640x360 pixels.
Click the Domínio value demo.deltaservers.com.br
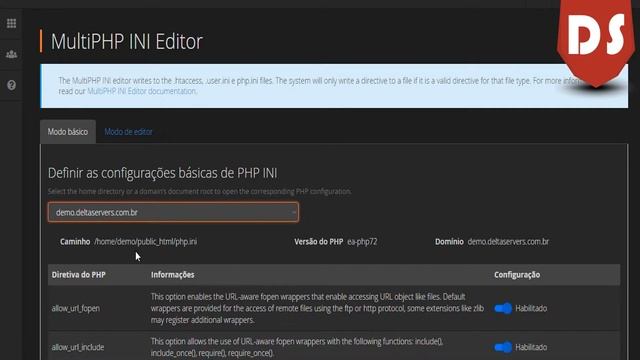point(508,242)
